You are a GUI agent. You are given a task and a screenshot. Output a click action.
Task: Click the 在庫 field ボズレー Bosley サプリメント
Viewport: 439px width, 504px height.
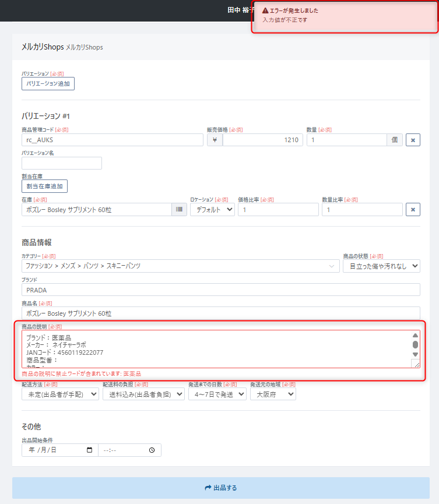(96, 210)
